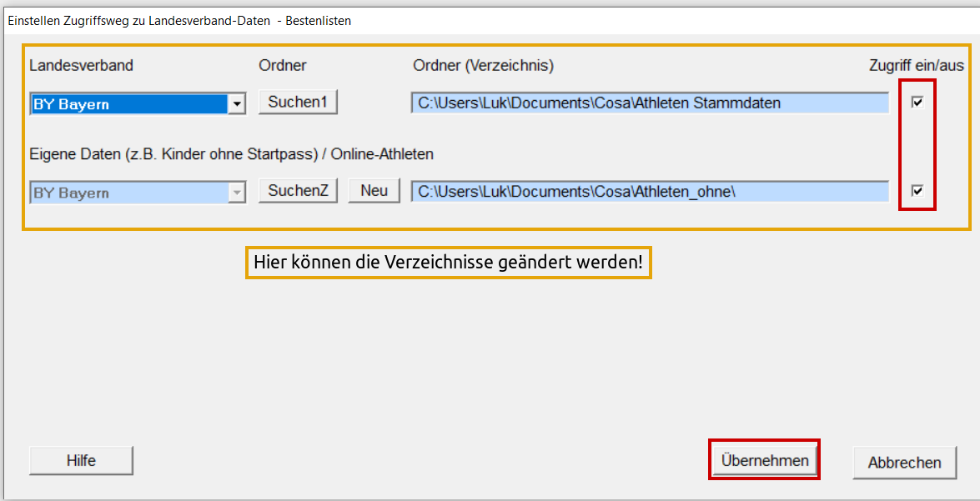Select highlighted BY Bayern text in Landesverband box
This screenshot has width=980, height=501.
(x=128, y=104)
